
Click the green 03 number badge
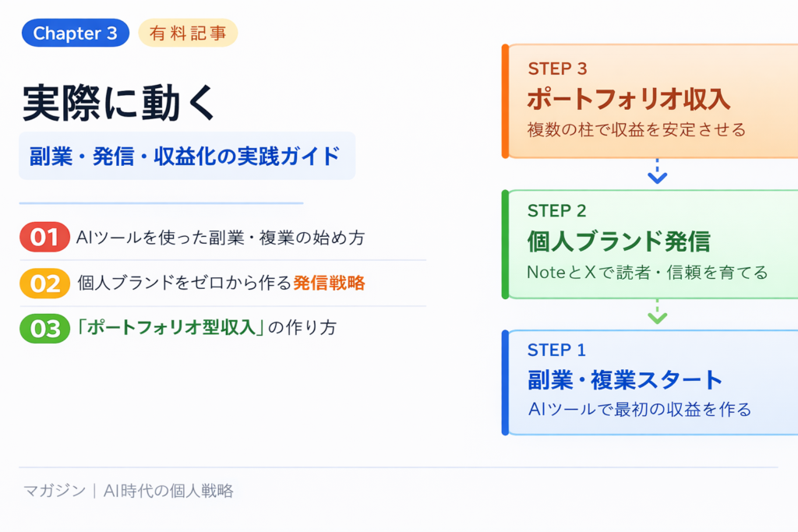(x=44, y=328)
